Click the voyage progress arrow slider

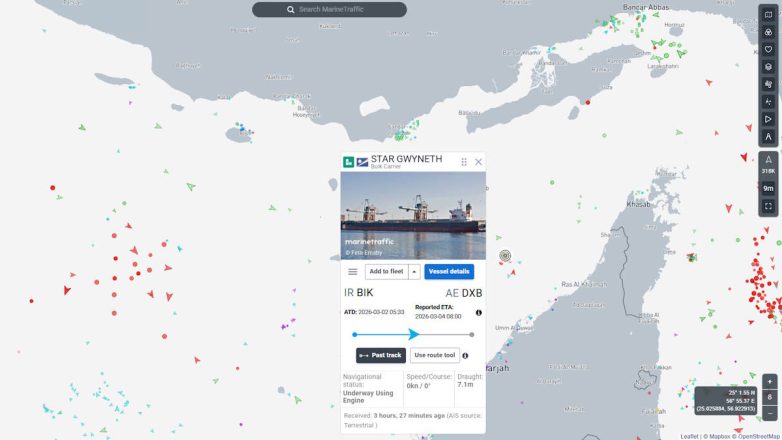tap(413, 334)
